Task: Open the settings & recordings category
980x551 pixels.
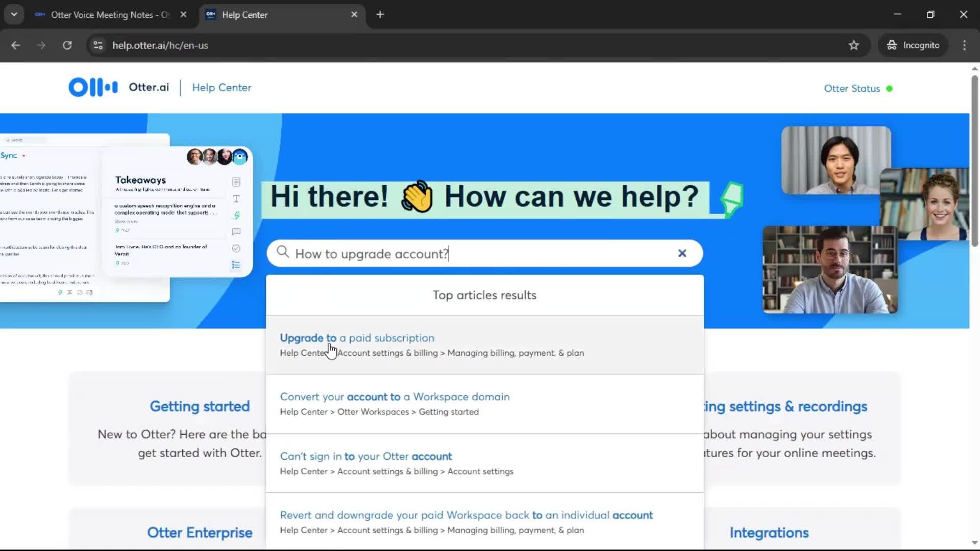Action: pos(786,406)
